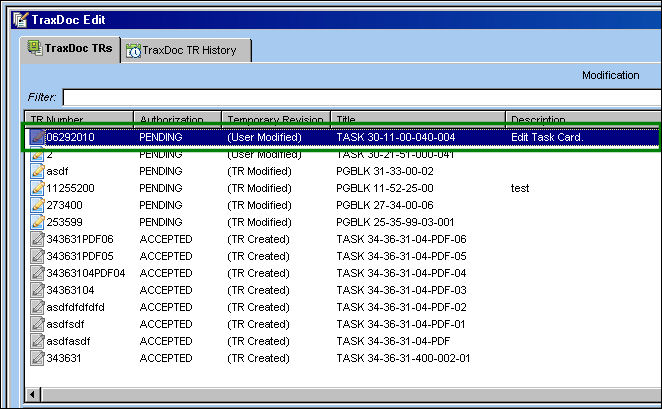Click the edit icon for TR 06292010
Image resolution: width=662 pixels, height=409 pixels.
pos(37,137)
